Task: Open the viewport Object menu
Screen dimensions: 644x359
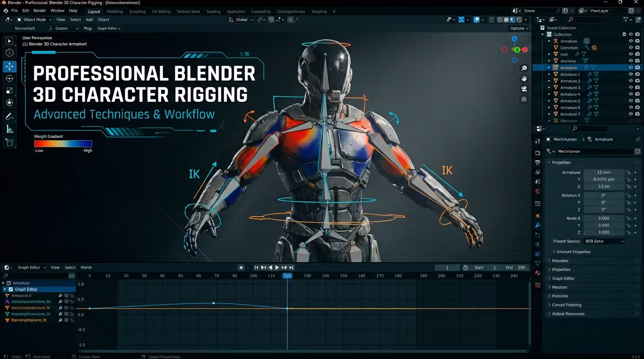Action: (103, 20)
